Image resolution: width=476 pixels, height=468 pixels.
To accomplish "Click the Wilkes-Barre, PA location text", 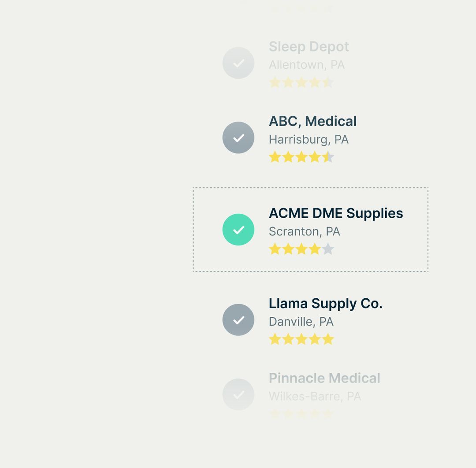I will (315, 397).
